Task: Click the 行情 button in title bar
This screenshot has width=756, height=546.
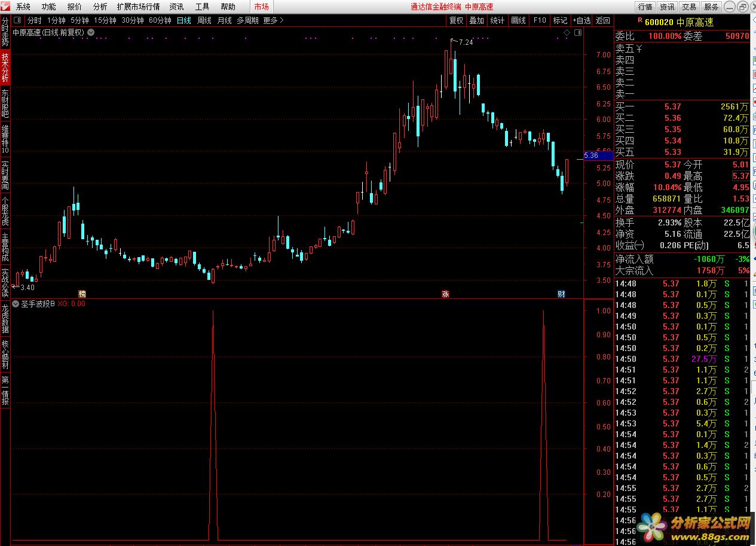Action: 645,7
